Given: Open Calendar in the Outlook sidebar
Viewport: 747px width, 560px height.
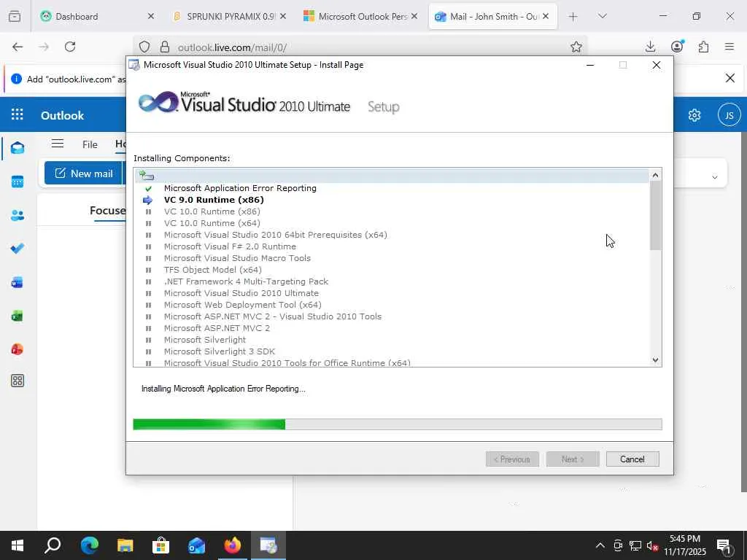Looking at the screenshot, I should (x=18, y=182).
